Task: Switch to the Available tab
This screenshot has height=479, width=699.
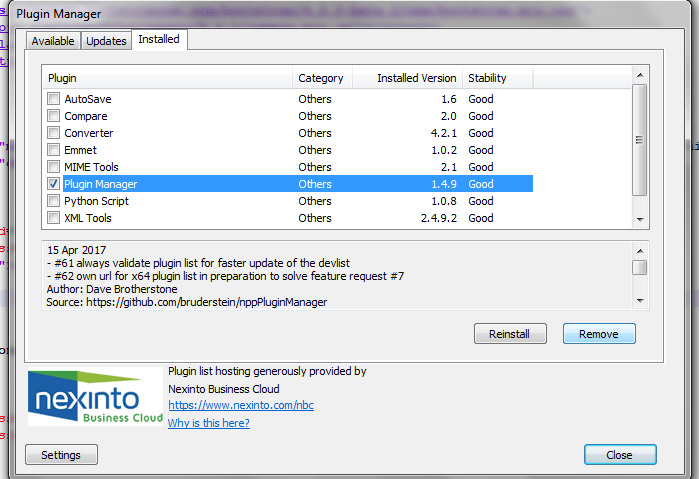Action: 53,41
